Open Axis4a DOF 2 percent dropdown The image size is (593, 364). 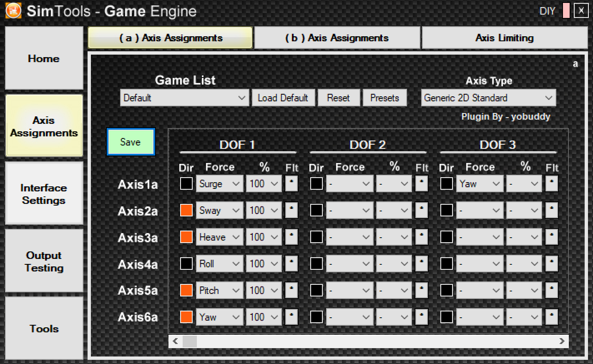[394, 264]
